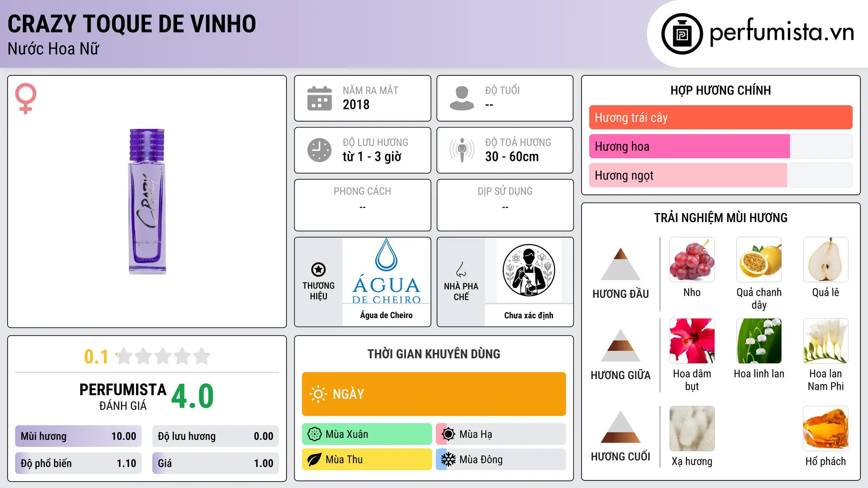Viewport: 868px width, 488px height.
Task: Click the calendar icon beside Năm ra mắt
Action: [320, 98]
